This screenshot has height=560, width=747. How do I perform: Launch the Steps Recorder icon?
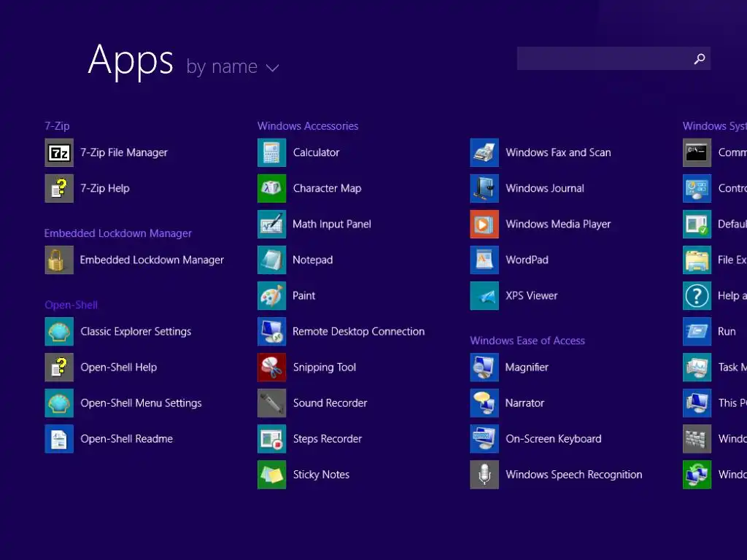(x=271, y=438)
